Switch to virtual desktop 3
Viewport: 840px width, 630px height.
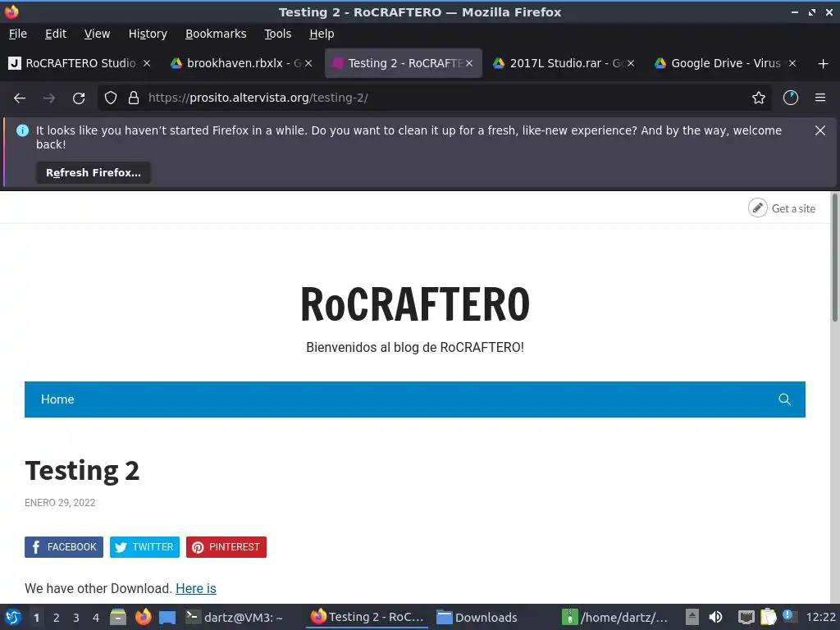pos(76,618)
